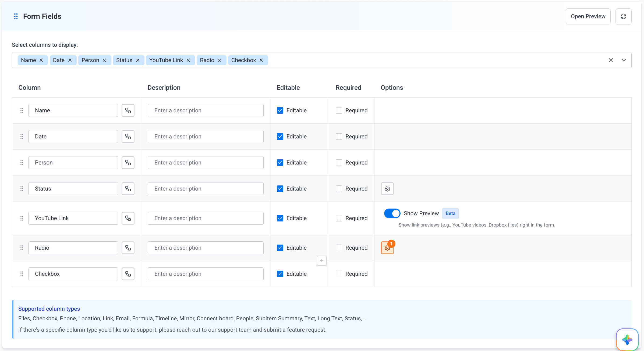The image size is (644, 351).
Task: Mark the Person field as Required
Action: (x=339, y=163)
